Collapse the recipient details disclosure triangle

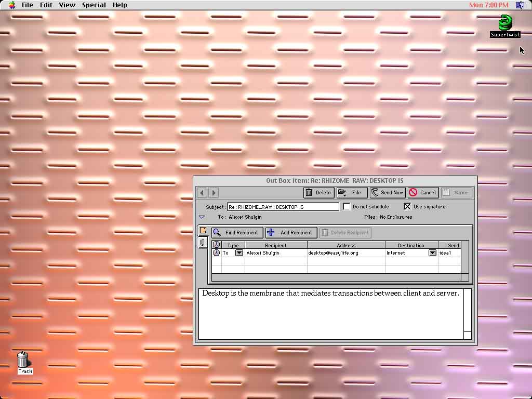(x=202, y=217)
